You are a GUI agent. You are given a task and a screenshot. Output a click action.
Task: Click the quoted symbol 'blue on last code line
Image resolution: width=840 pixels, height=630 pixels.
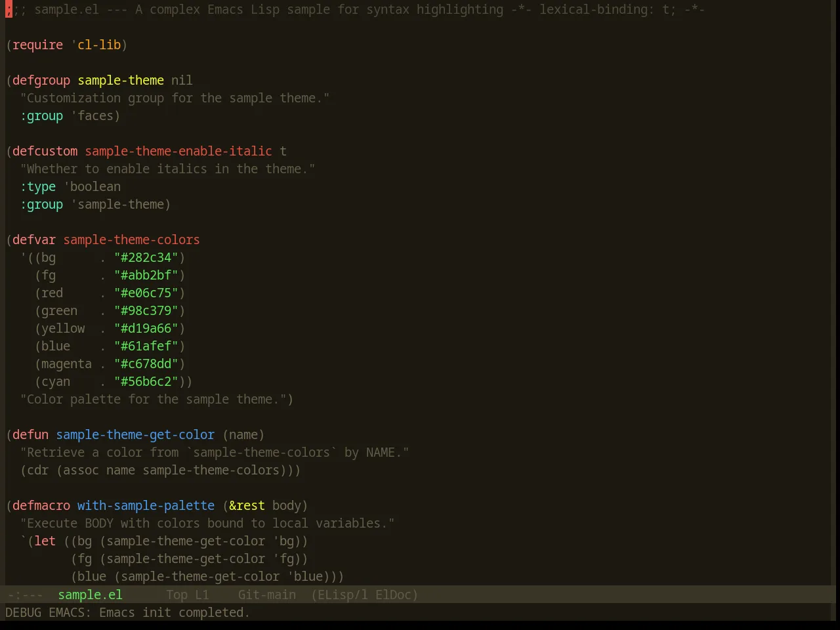click(304, 576)
